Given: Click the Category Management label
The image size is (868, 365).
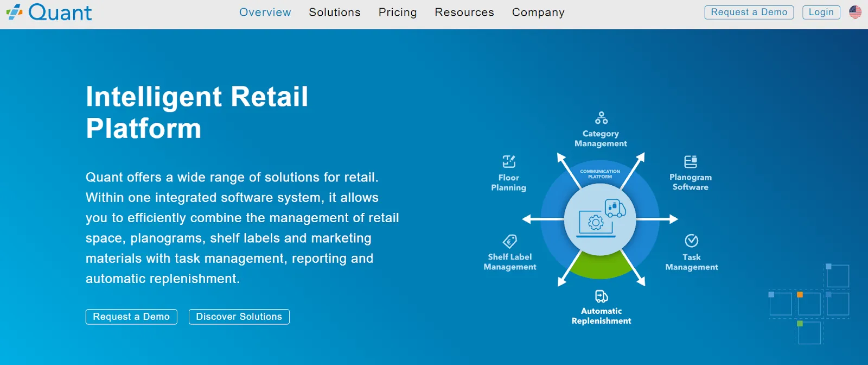Looking at the screenshot, I should point(601,139).
